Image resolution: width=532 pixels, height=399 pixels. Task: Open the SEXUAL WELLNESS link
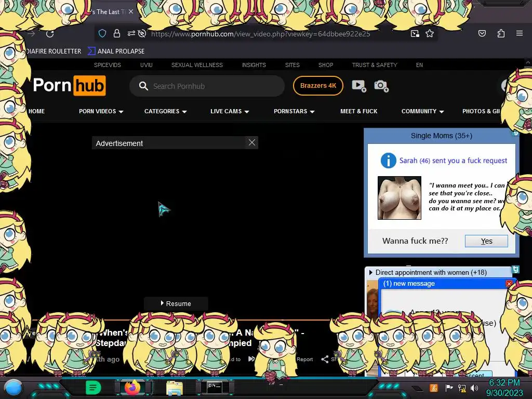point(197,65)
